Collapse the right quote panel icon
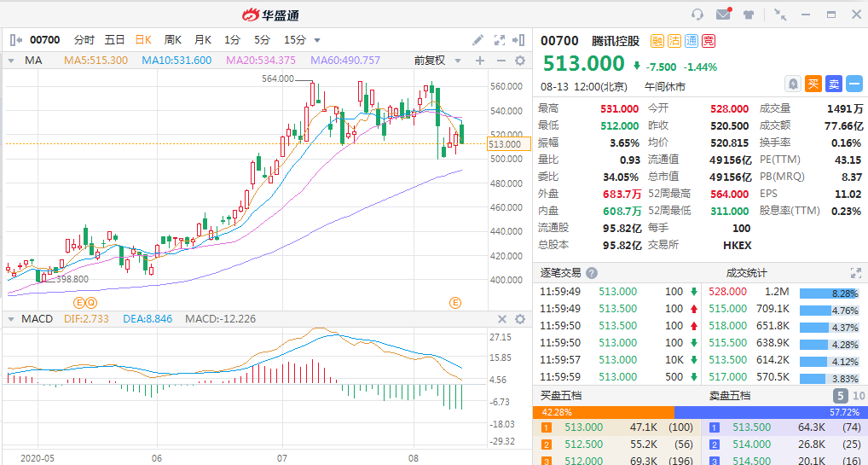The image size is (868, 465). 518,40
